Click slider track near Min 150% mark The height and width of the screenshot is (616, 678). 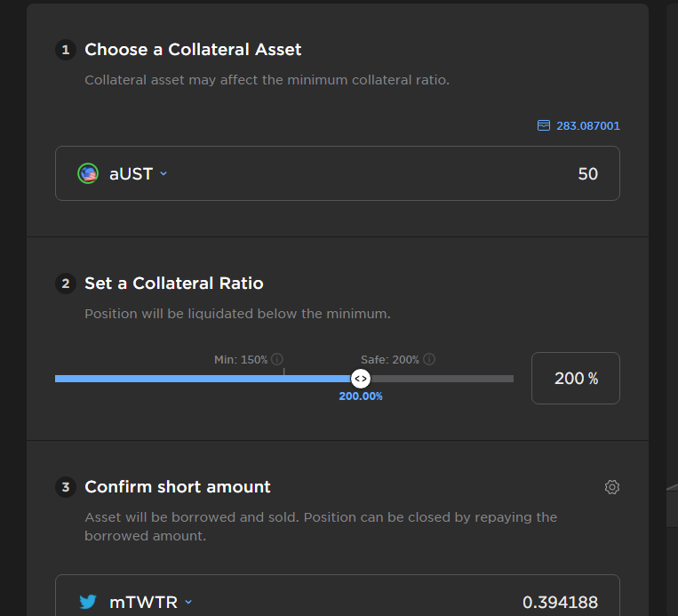284,379
